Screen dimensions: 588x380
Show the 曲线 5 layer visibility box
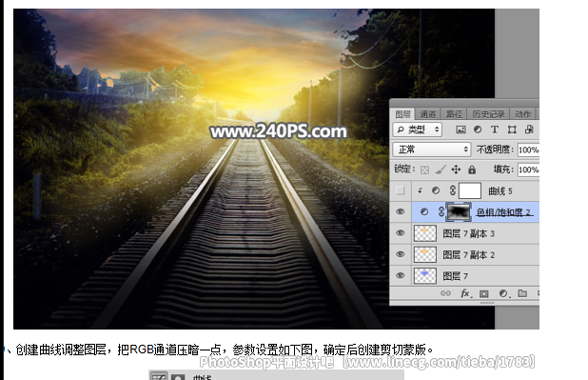401,190
